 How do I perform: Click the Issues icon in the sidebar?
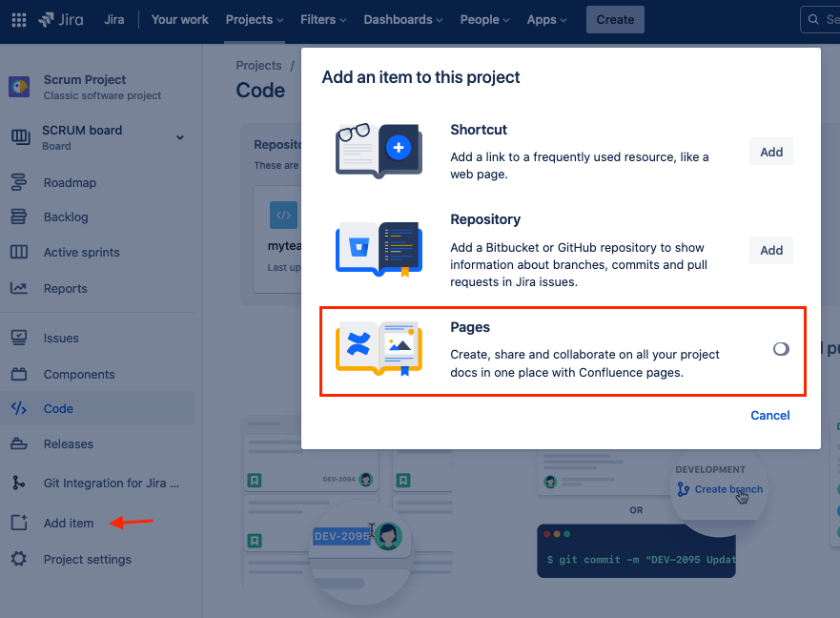tap(19, 338)
